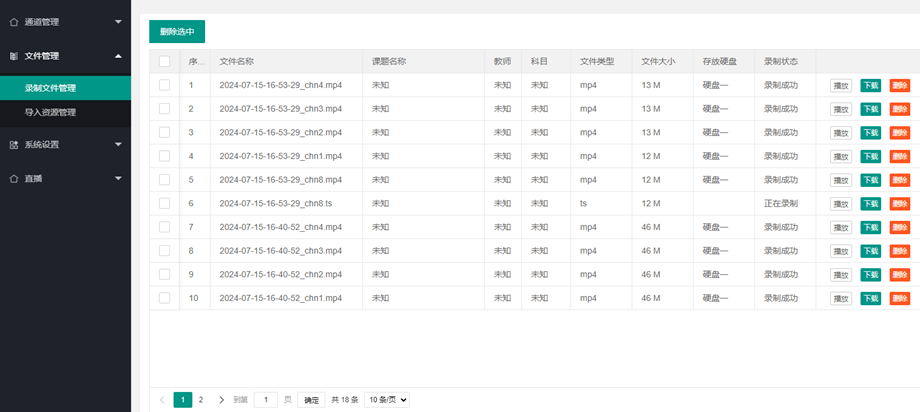Go to next page arrow in pagination
Screen dimensions: 920x412
[x=221, y=400]
